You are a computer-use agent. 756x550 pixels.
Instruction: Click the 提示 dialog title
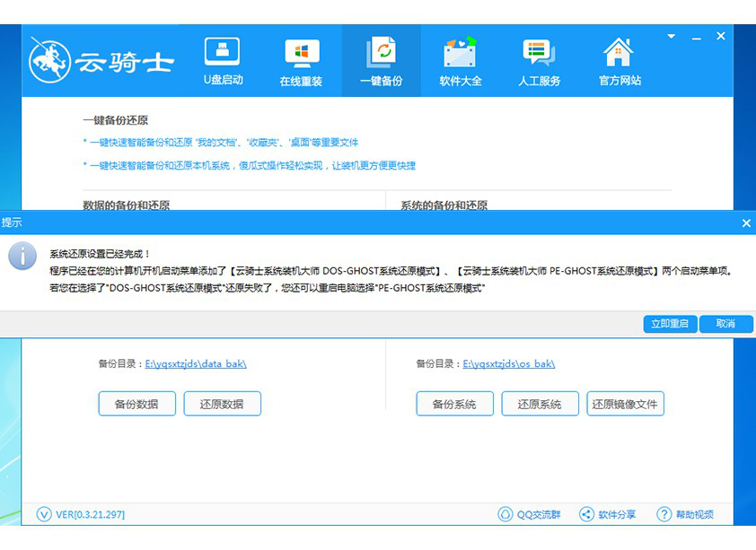pos(12,223)
